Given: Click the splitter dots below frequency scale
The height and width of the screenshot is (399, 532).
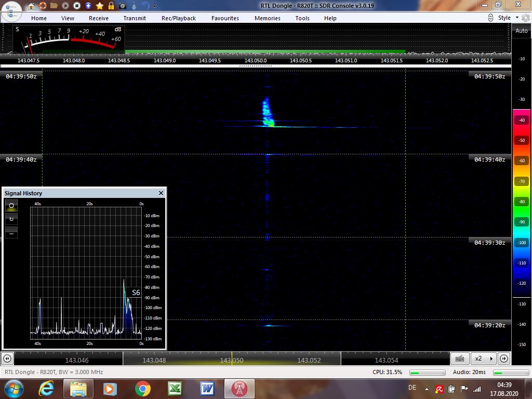Looking at the screenshot, I should [x=256, y=66].
